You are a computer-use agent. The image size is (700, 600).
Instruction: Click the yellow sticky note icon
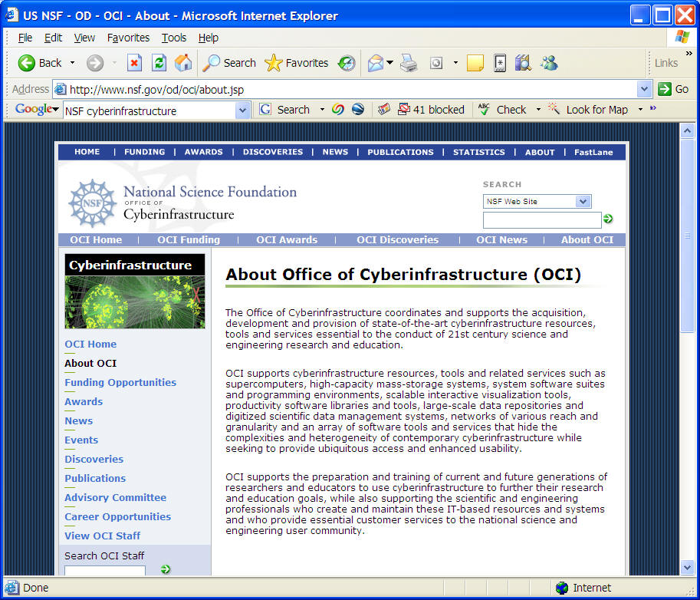(475, 63)
